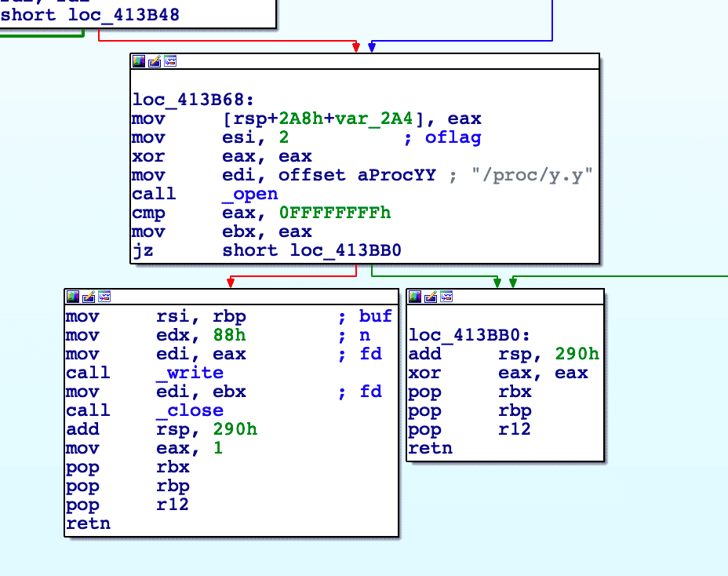Click the 0FFFFFFFFh constant in the cmp line
Image resolution: width=728 pixels, height=576 pixels.
click(335, 213)
